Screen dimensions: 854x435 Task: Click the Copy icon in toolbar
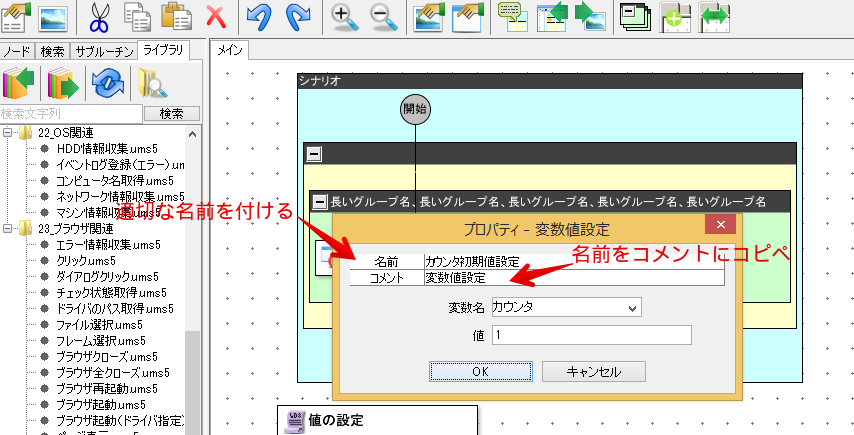click(138, 17)
